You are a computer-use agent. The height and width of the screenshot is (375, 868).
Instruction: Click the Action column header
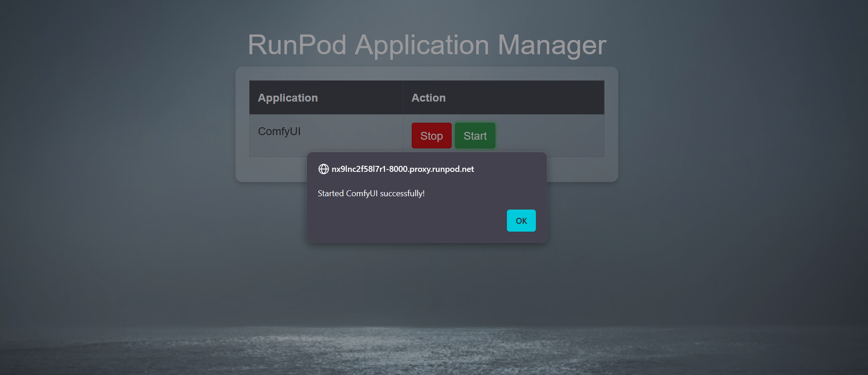point(504,97)
